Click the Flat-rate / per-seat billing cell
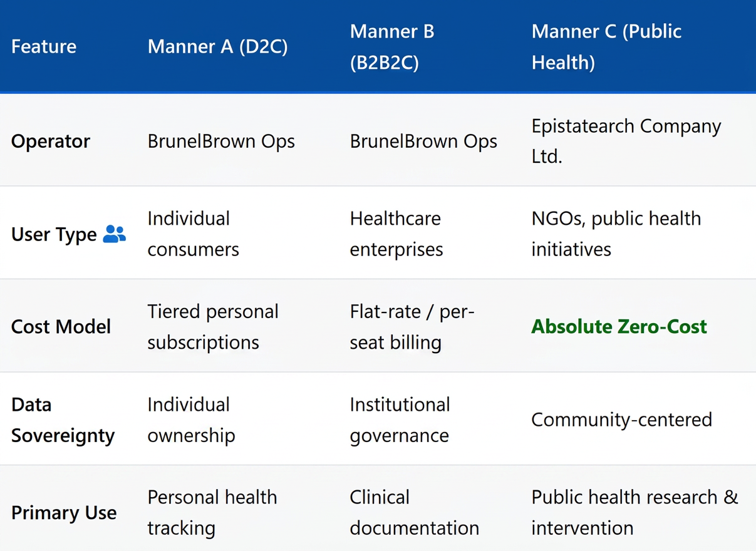Screen dimensions: 756x551 tap(412, 327)
